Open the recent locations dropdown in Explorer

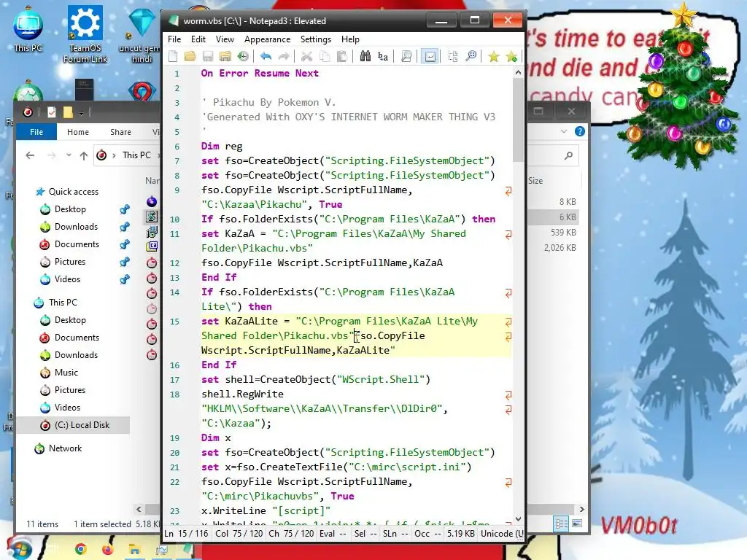(69, 155)
